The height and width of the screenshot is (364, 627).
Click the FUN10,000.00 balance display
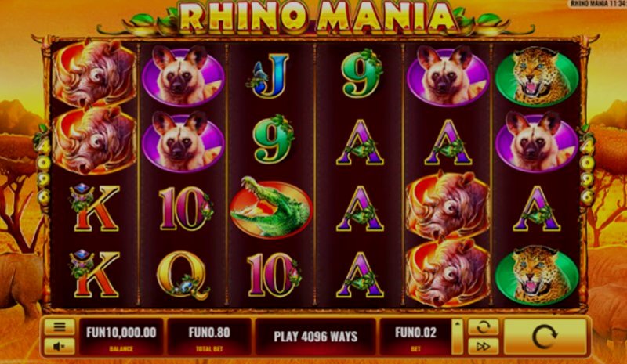(121, 337)
